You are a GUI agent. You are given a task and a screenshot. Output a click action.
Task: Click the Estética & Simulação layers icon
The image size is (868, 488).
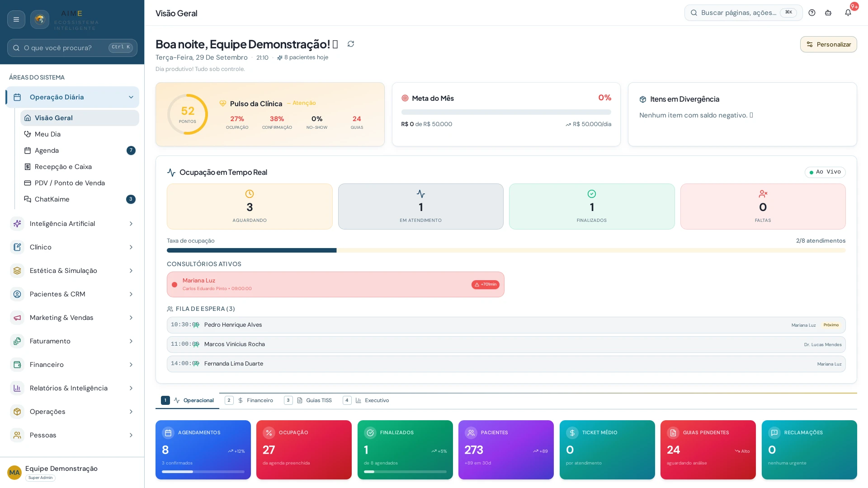(17, 271)
